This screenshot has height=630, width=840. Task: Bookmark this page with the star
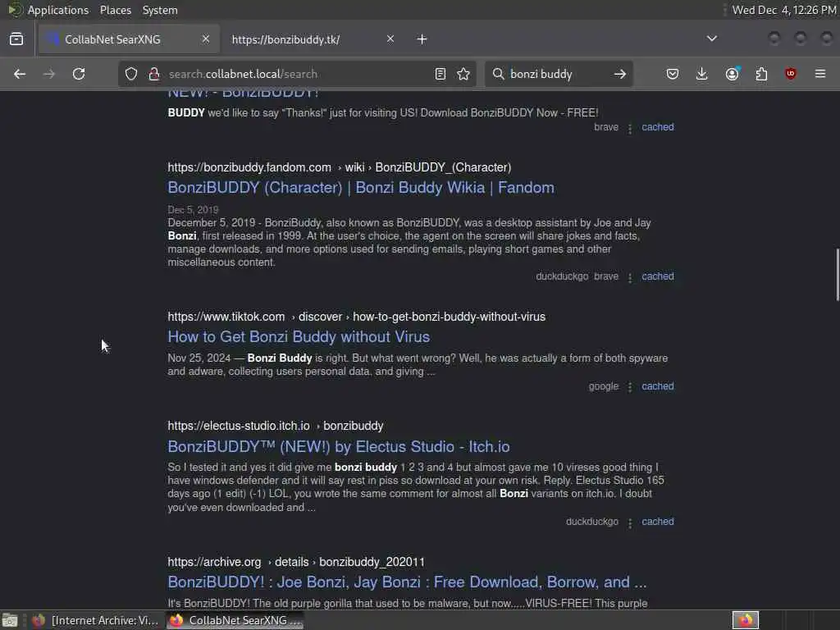(x=464, y=74)
